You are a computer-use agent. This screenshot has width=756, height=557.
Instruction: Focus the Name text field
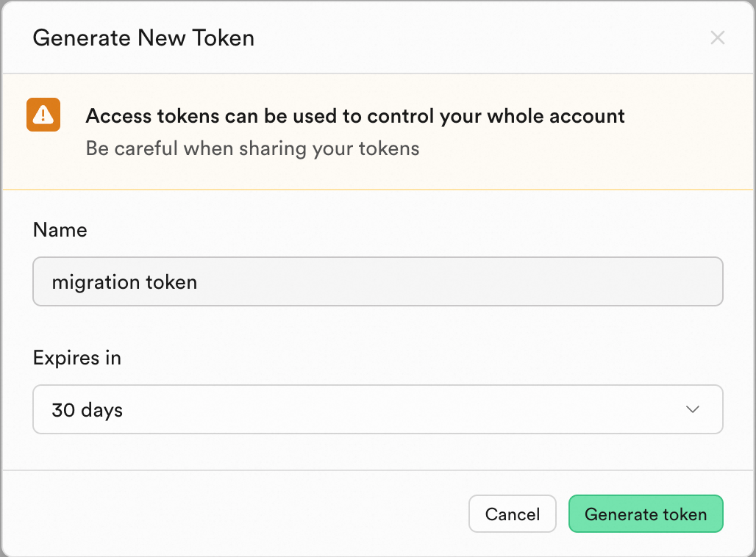377,281
